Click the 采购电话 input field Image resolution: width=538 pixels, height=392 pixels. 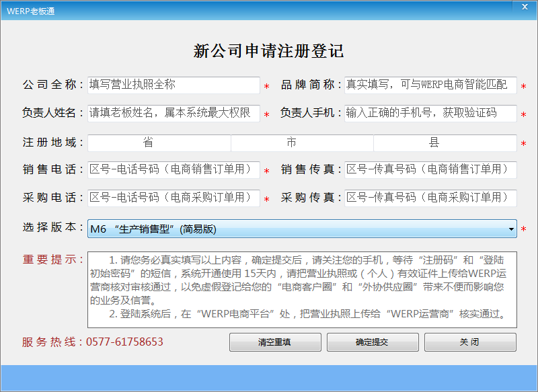174,198
